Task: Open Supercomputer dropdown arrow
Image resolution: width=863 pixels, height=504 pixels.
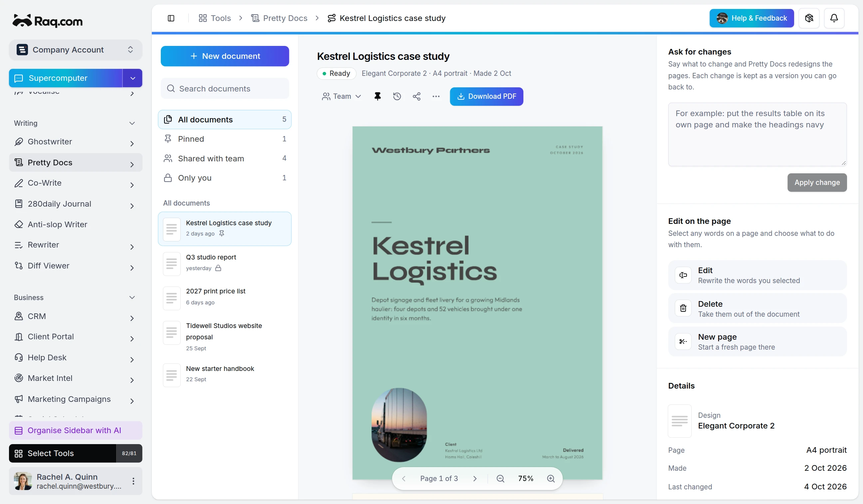Action: coord(133,78)
